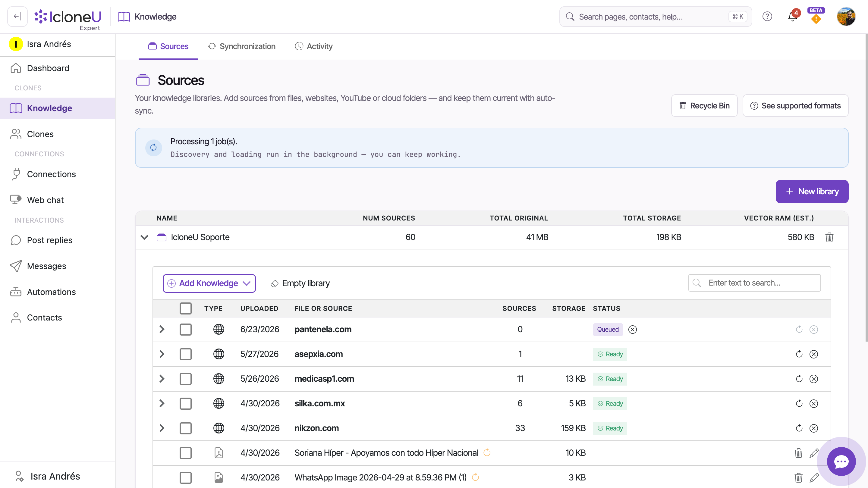This screenshot has height=488, width=868.
Task: Remove the medicasp1.com source
Action: [813, 379]
